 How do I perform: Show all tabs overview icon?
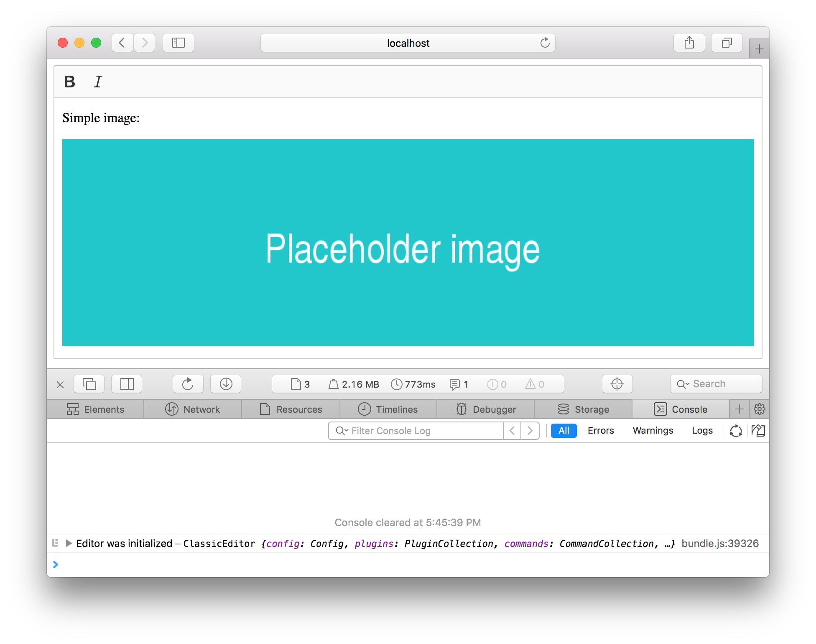pos(727,43)
